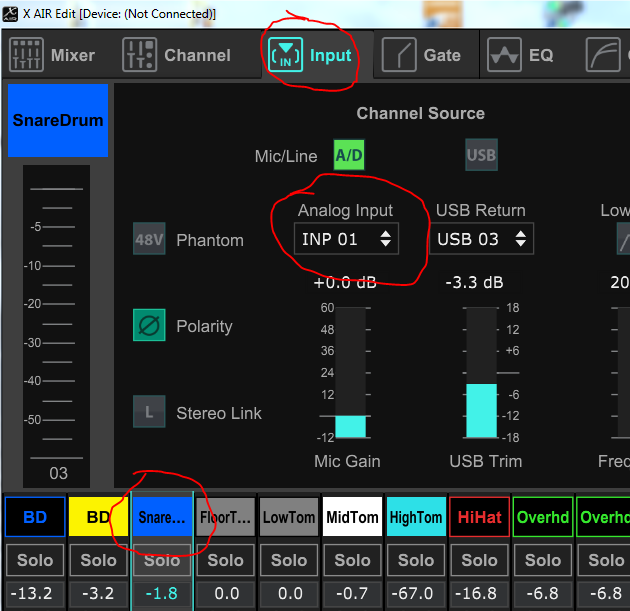Solo the first Overhd channel
The width and height of the screenshot is (630, 611).
543,560
